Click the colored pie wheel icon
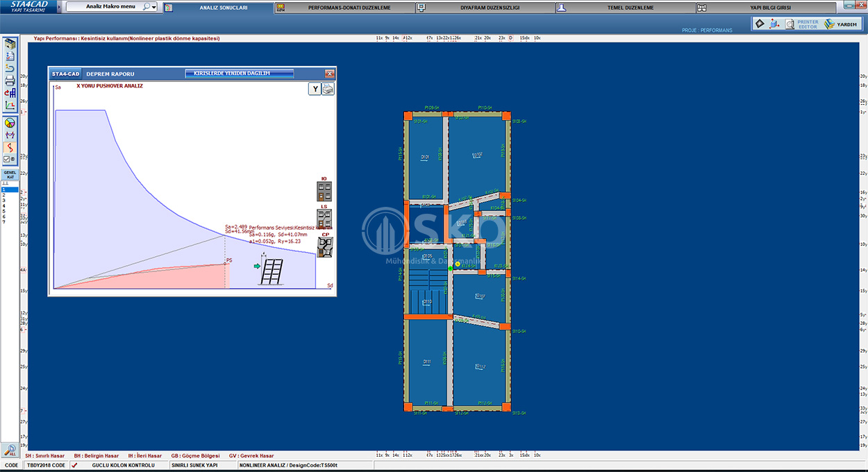 [x=10, y=123]
